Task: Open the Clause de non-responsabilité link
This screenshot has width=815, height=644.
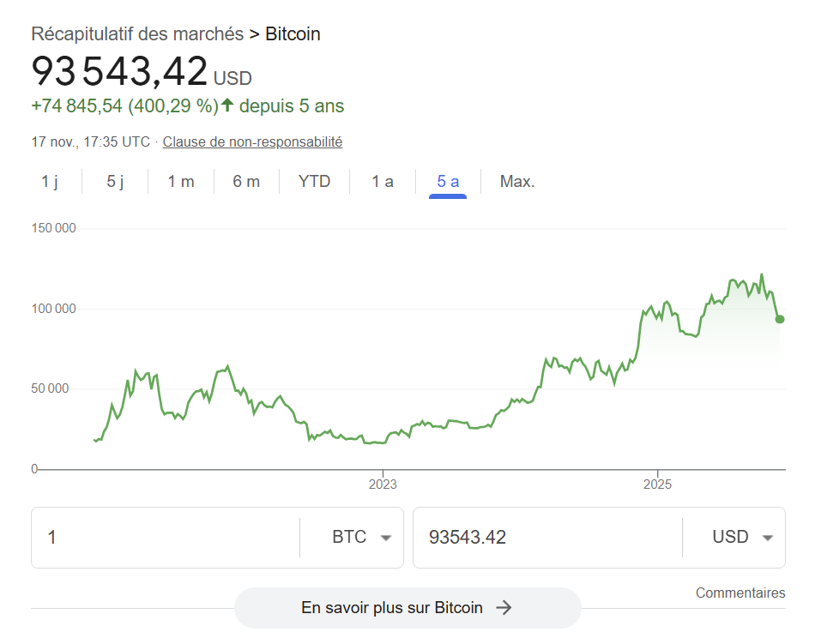Action: click(x=252, y=142)
